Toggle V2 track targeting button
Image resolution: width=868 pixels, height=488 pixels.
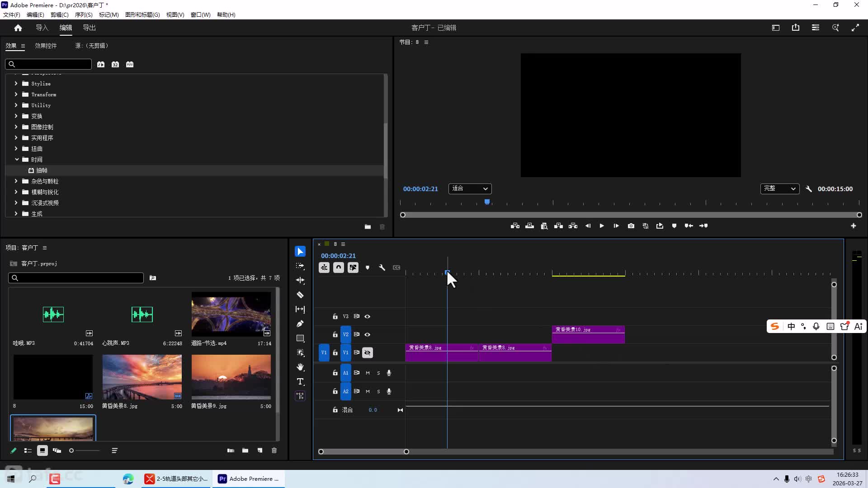tap(345, 334)
